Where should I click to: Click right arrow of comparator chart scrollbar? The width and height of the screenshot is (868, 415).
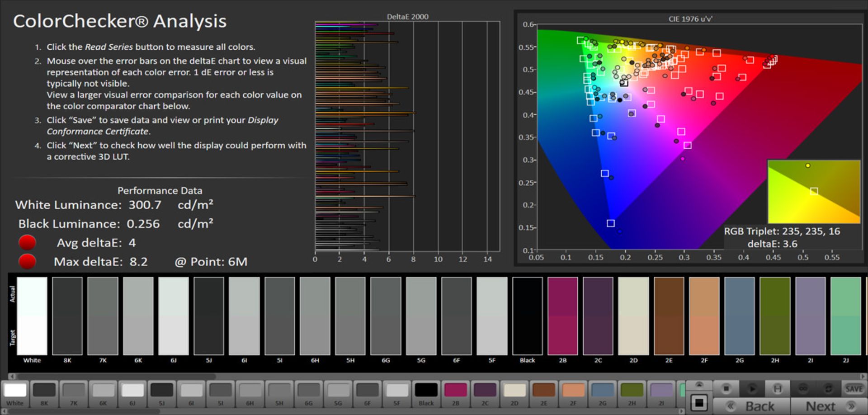coord(863,376)
